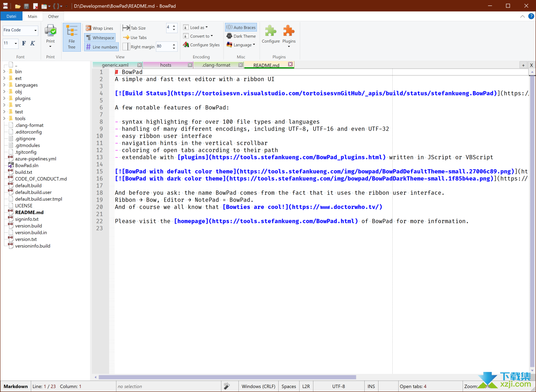This screenshot has width=536, height=392.
Task: Click Windows (CRLF) line ending status
Action: pos(259,386)
